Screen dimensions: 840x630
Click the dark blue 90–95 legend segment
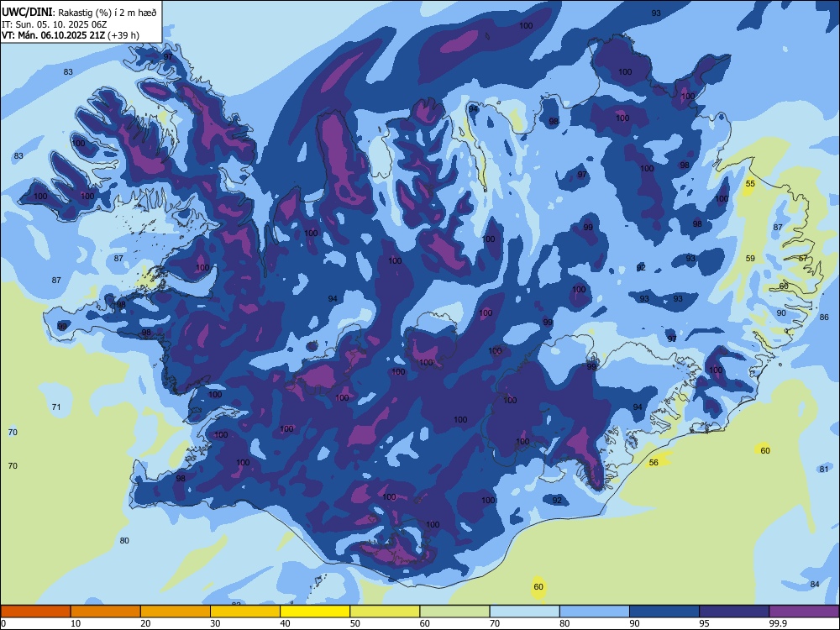[x=664, y=612]
